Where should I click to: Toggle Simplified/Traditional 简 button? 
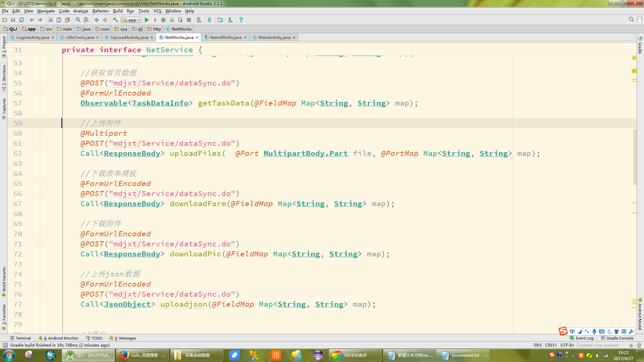[x=624, y=331]
